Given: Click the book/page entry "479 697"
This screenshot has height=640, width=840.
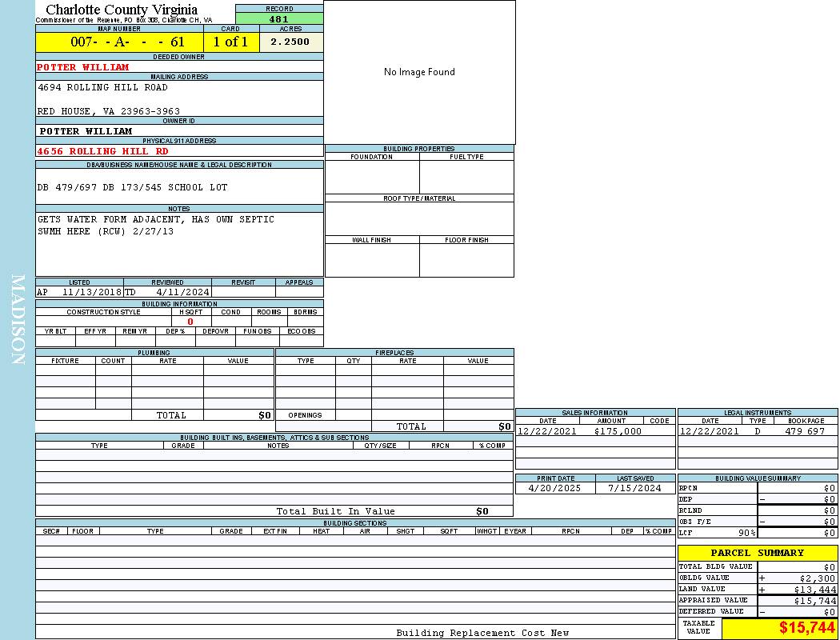Looking at the screenshot, I should [804, 431].
